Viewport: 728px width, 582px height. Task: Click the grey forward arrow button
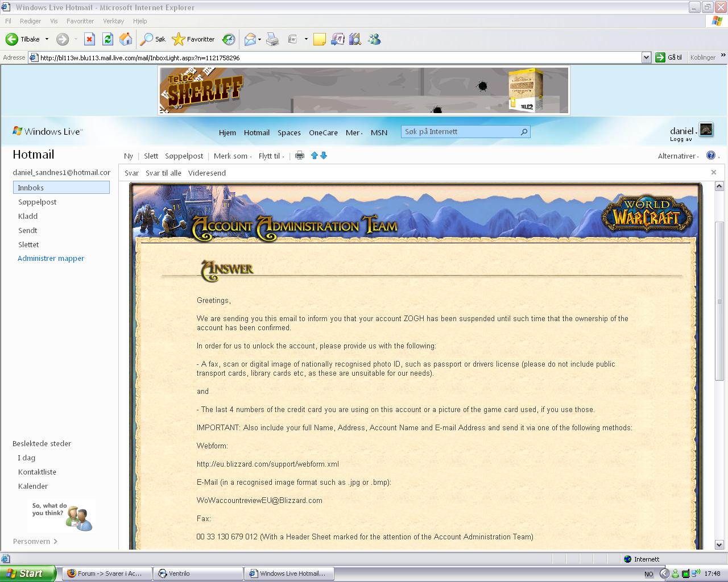click(63, 39)
